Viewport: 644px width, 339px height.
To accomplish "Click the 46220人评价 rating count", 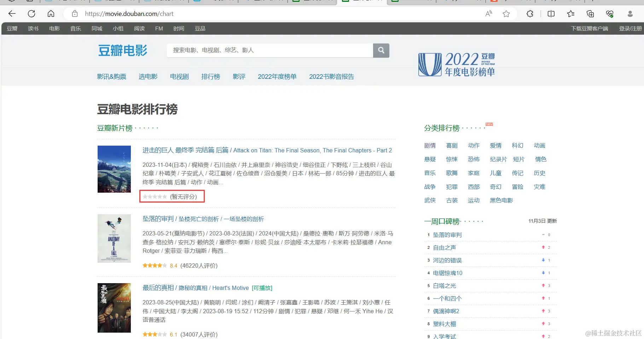I will tap(199, 266).
